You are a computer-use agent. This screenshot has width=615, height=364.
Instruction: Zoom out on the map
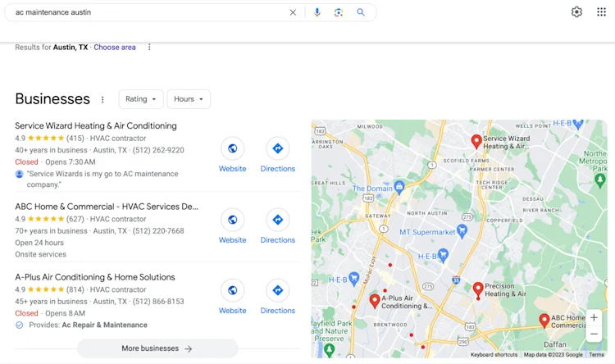tap(594, 334)
